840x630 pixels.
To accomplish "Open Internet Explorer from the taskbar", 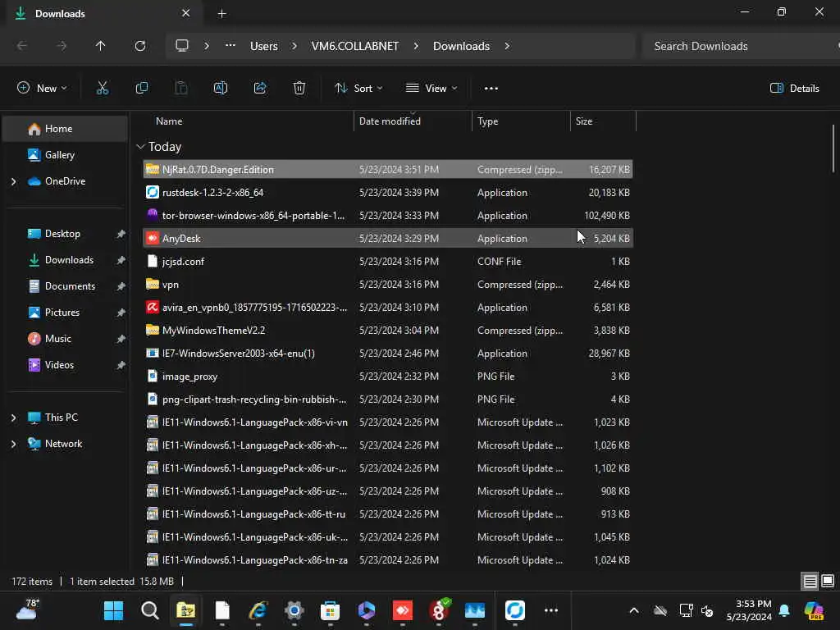I will point(258,610).
